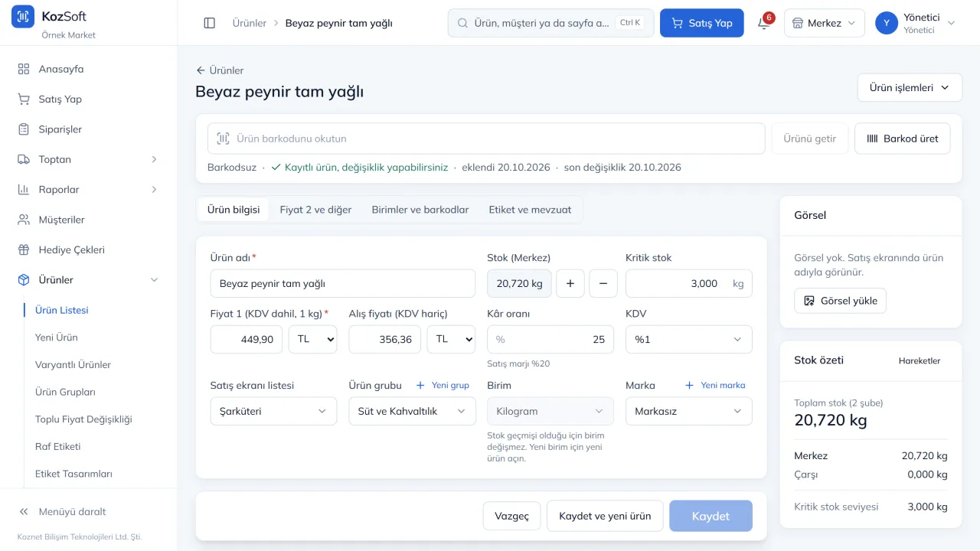Image resolution: width=980 pixels, height=551 pixels.
Task: Click Yeni grup plus link
Action: tap(443, 385)
